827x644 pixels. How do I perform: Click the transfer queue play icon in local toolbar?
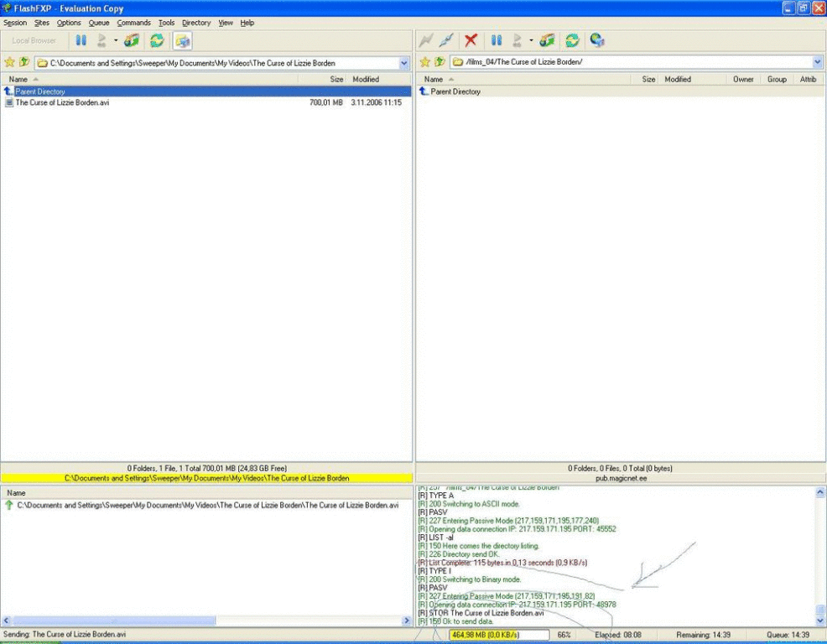pyautogui.click(x=101, y=40)
